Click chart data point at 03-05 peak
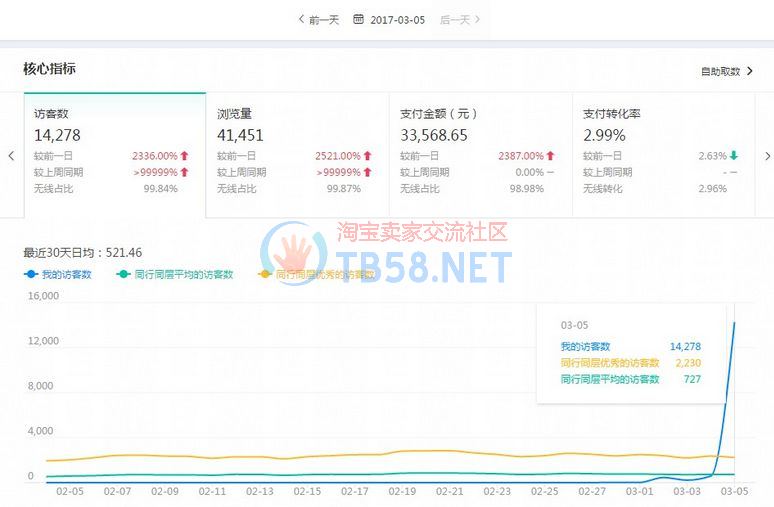Viewport: 774px width, 507px height. point(735,322)
